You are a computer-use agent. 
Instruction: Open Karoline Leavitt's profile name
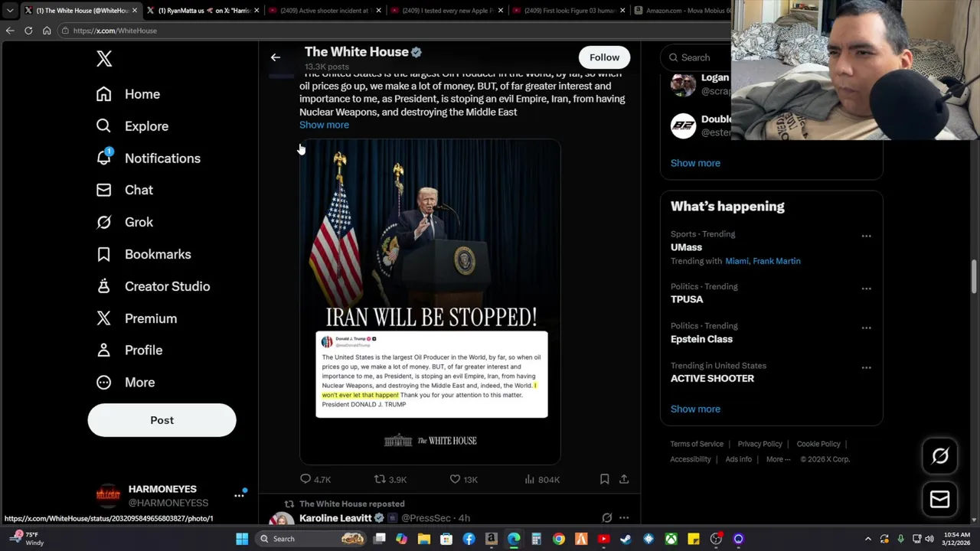pyautogui.click(x=335, y=518)
